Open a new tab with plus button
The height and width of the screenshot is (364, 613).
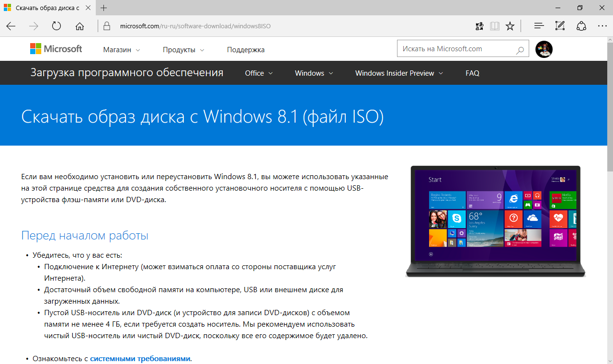(104, 8)
